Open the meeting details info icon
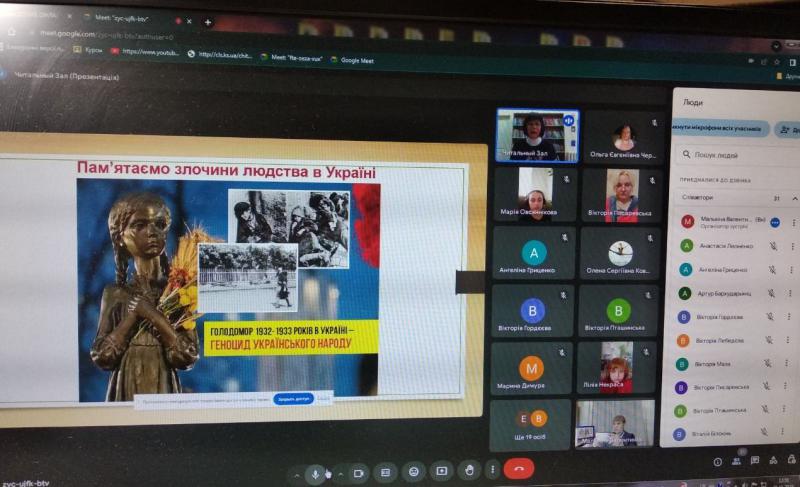Viewport: 800px width, 487px height. pos(717,462)
